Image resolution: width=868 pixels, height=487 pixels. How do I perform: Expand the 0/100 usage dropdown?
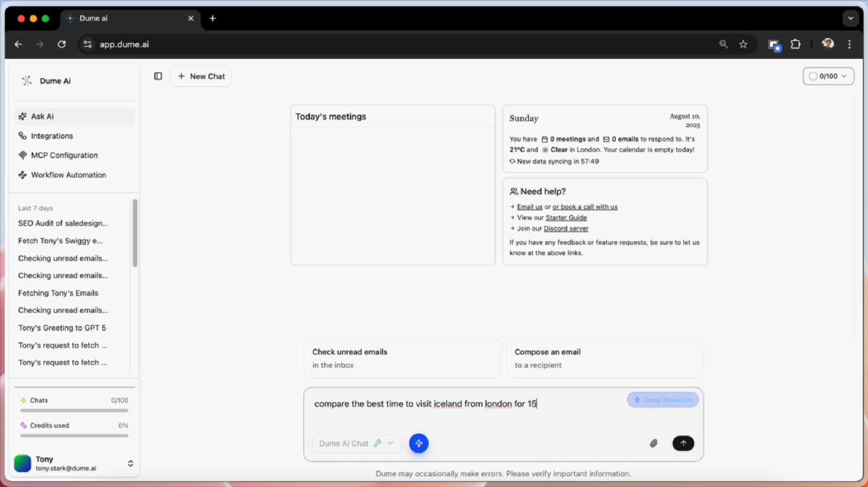[828, 76]
